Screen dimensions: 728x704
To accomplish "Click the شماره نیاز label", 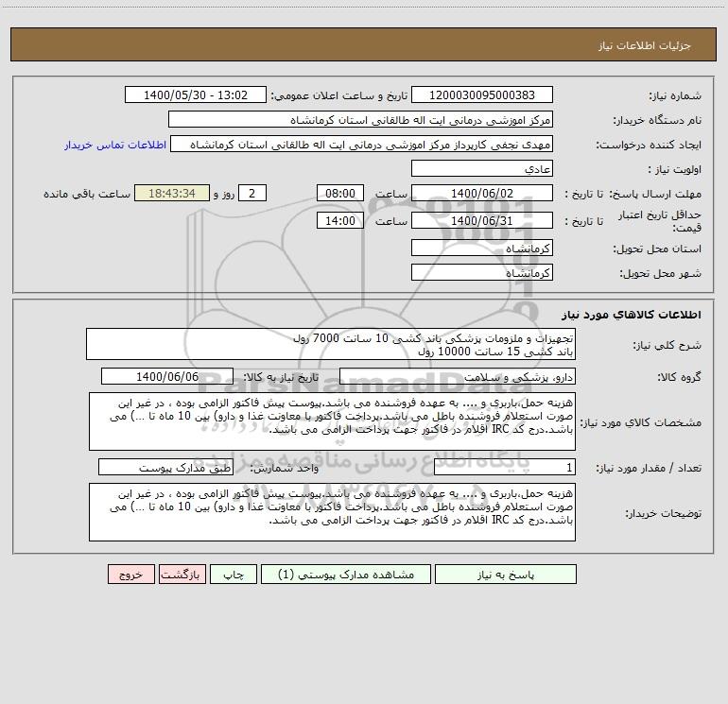I will coord(675,95).
